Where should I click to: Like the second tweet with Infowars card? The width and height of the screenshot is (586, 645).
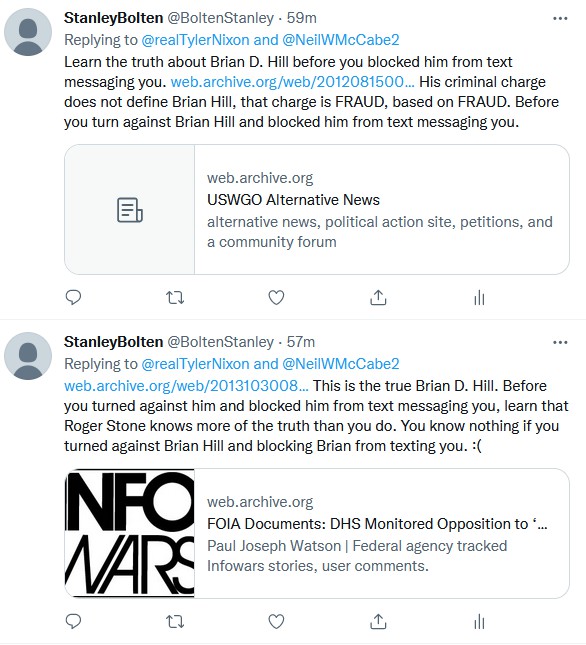(x=276, y=621)
